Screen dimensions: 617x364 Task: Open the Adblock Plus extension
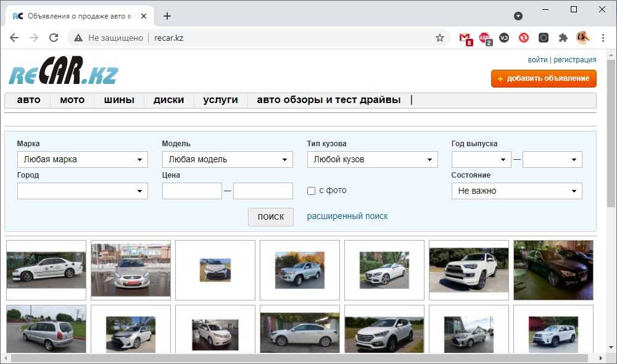[x=485, y=38]
